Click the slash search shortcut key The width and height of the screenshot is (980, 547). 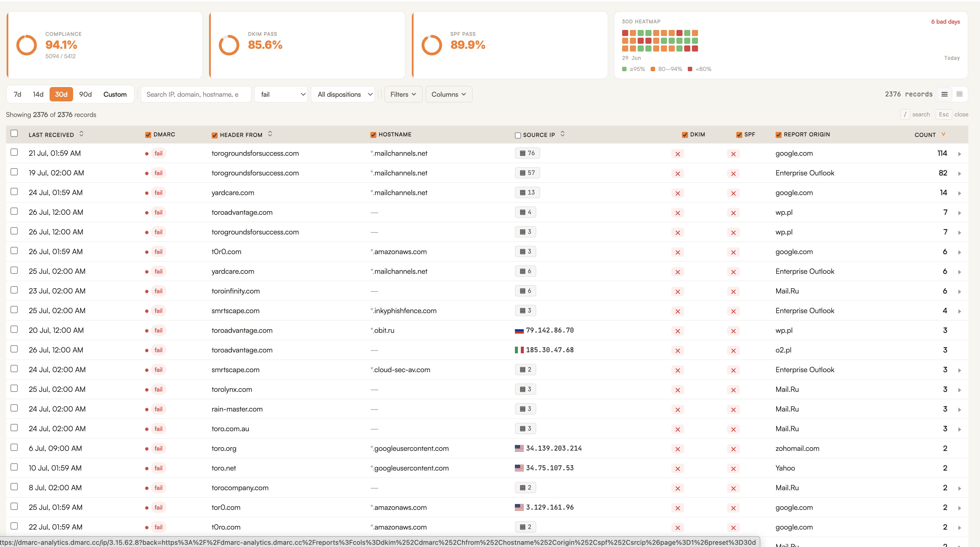(905, 114)
